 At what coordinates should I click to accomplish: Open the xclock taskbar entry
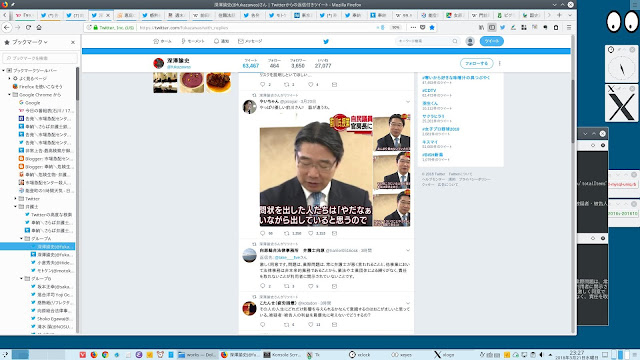(360, 355)
